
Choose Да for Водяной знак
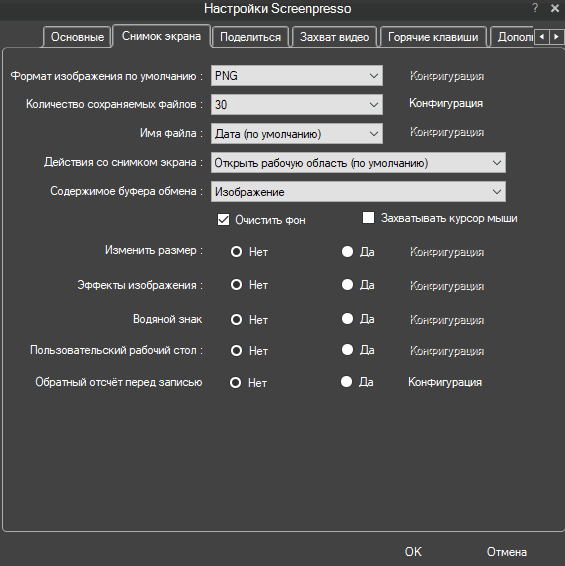pos(347,319)
